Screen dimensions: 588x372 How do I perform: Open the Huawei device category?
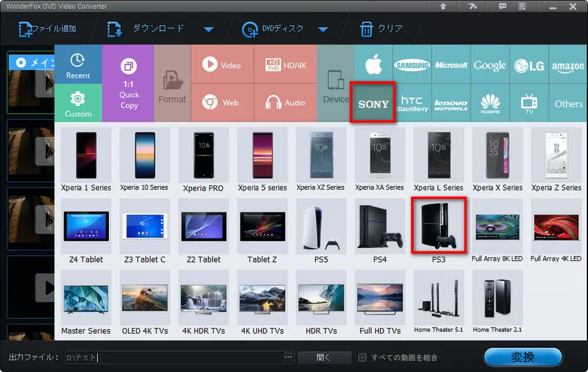click(x=490, y=103)
